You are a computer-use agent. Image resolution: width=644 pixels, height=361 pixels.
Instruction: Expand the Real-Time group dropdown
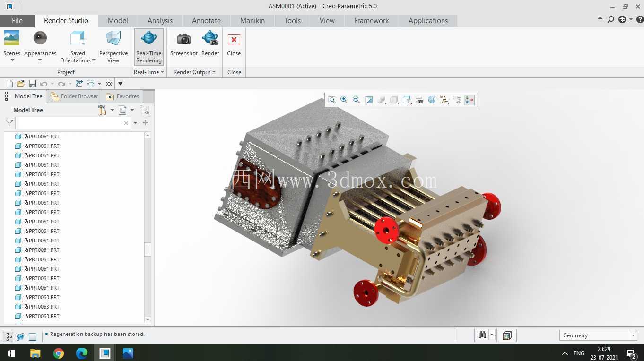coord(149,72)
